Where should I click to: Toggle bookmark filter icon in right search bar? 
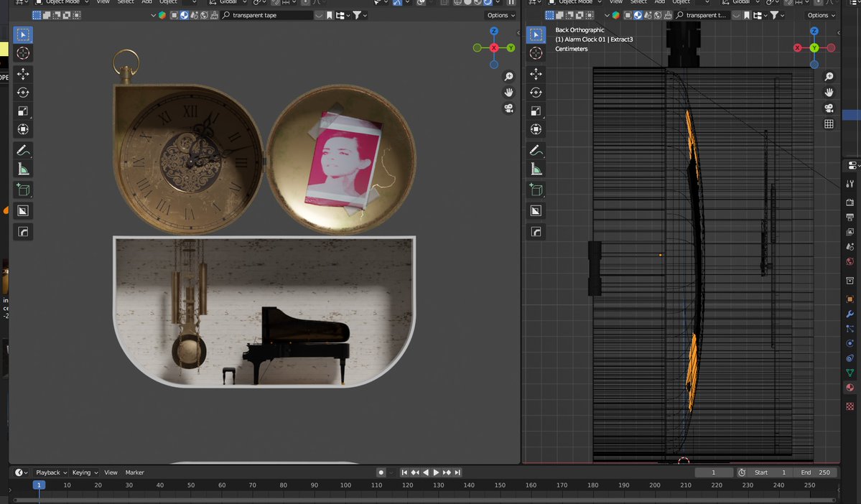(x=747, y=15)
